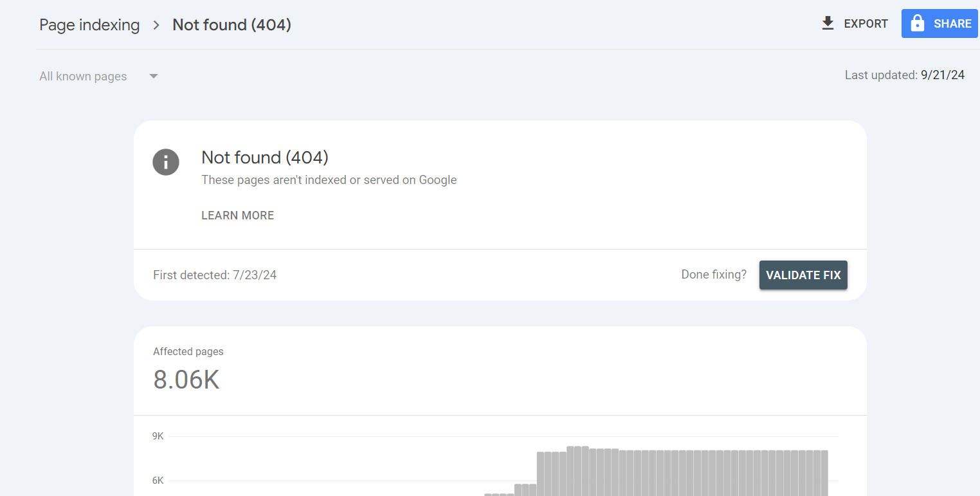Go back to Page indexing breadcrumb
The image size is (980, 496).
pyautogui.click(x=89, y=25)
